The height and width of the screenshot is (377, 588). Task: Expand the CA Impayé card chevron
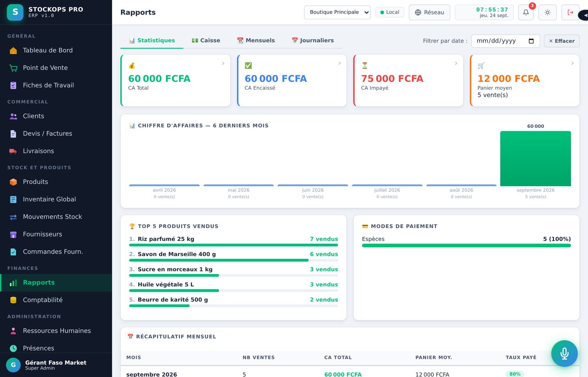456,63
